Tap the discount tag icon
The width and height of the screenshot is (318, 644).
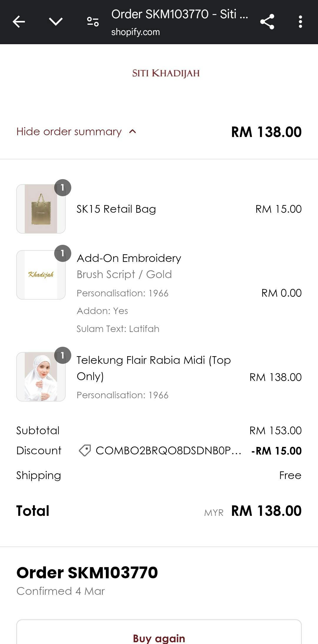[x=85, y=450]
